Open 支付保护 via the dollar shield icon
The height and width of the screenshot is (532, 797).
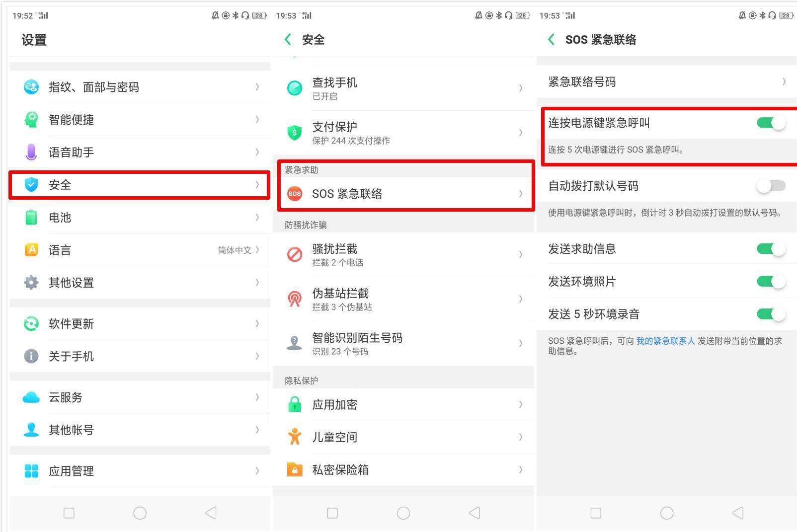[x=295, y=132]
